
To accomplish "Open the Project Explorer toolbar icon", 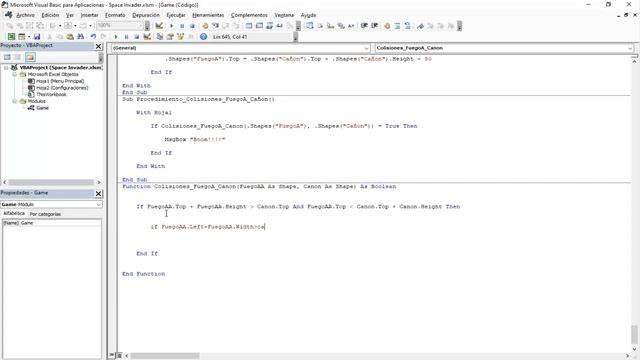I will pos(160,37).
